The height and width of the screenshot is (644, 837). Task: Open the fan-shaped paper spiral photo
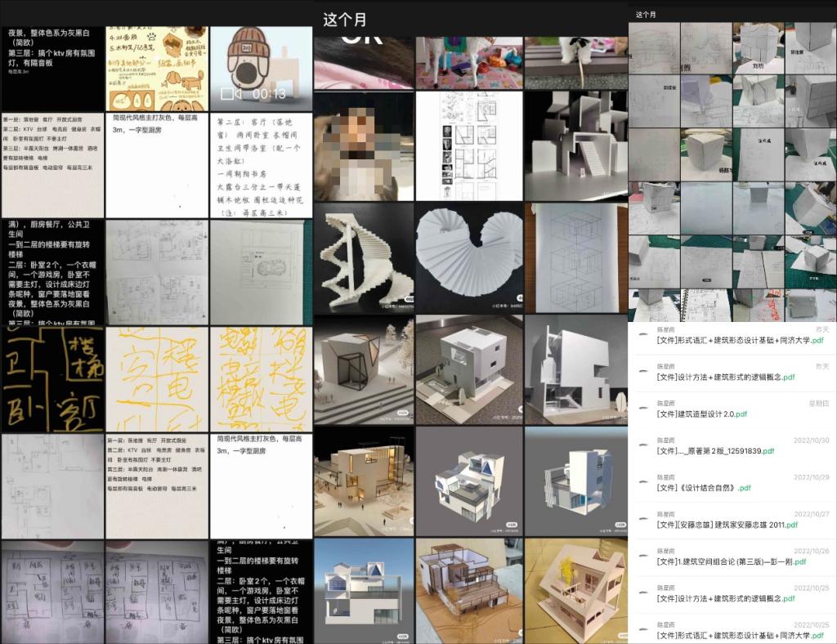tap(469, 257)
